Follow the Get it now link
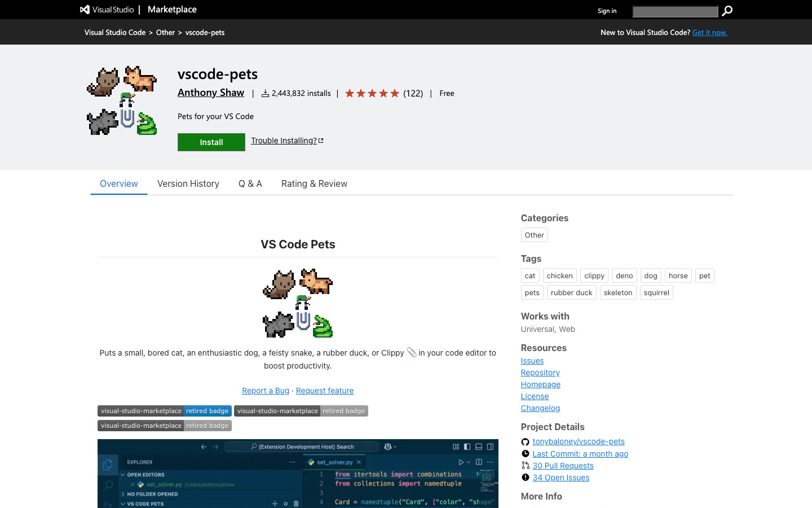This screenshot has width=812, height=508. (x=710, y=32)
